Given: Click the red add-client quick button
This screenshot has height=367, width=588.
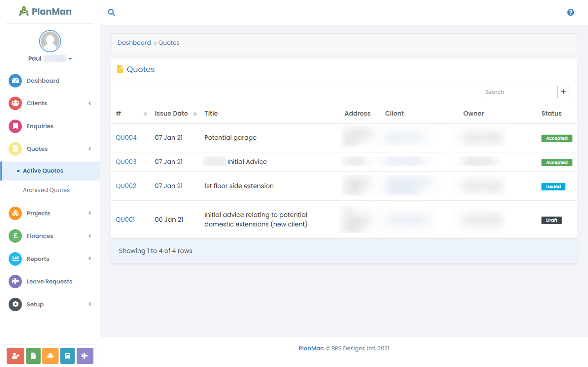Looking at the screenshot, I should (15, 356).
